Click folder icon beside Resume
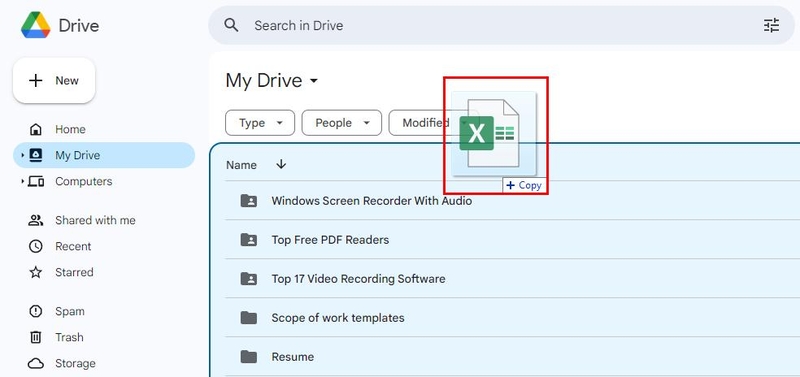Screen dimensions: 800x377 click(249, 356)
